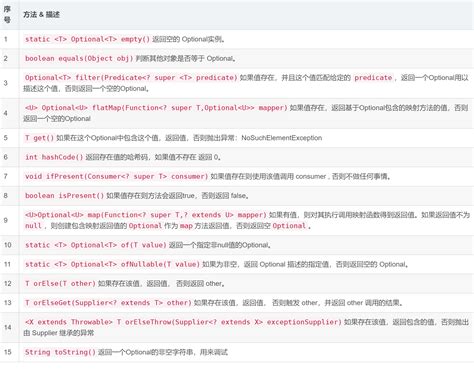This screenshot has height=373, width=474.
Task: Click row number 15 cell
Action: point(8,352)
